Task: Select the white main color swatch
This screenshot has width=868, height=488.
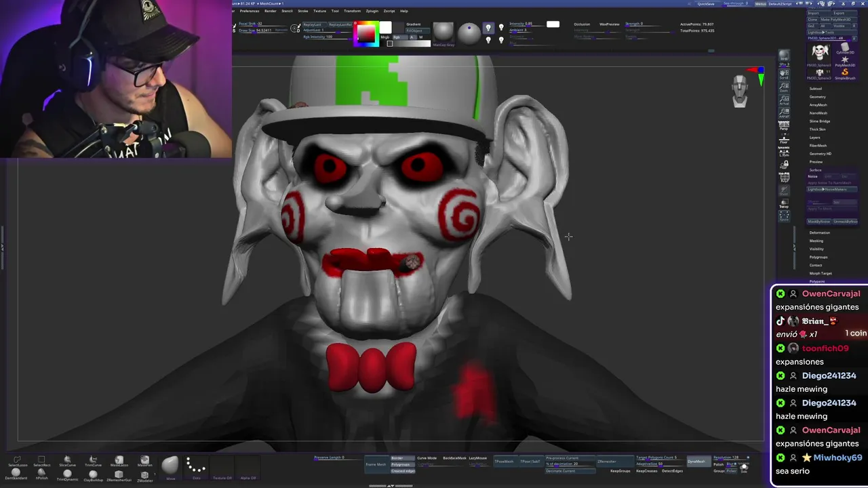Action: (385, 27)
